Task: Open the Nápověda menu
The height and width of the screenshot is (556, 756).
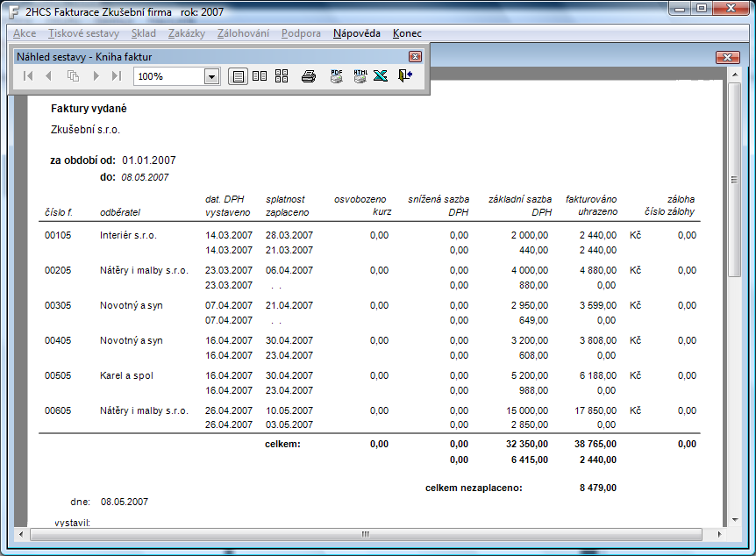Action: 356,33
